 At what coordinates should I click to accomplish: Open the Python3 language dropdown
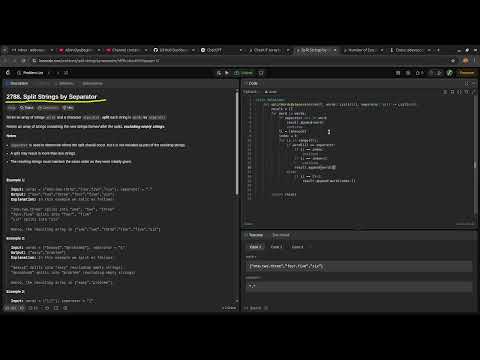252,92
